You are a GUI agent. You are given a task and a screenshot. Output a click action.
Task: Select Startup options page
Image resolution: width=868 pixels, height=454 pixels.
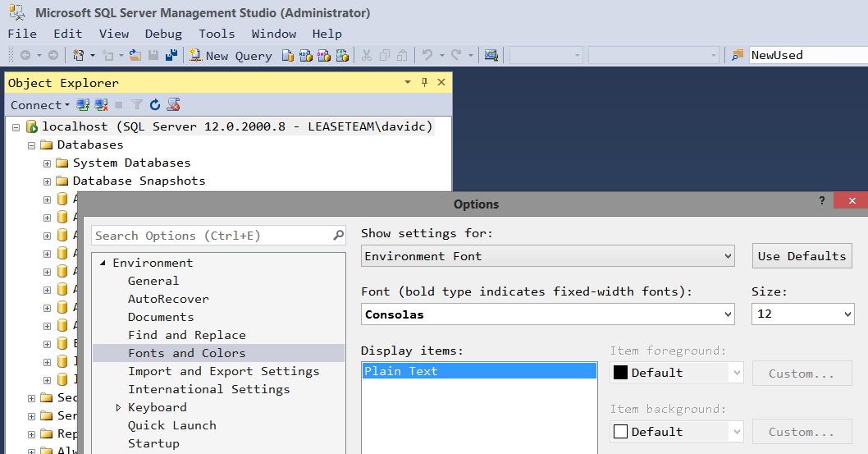[153, 443]
